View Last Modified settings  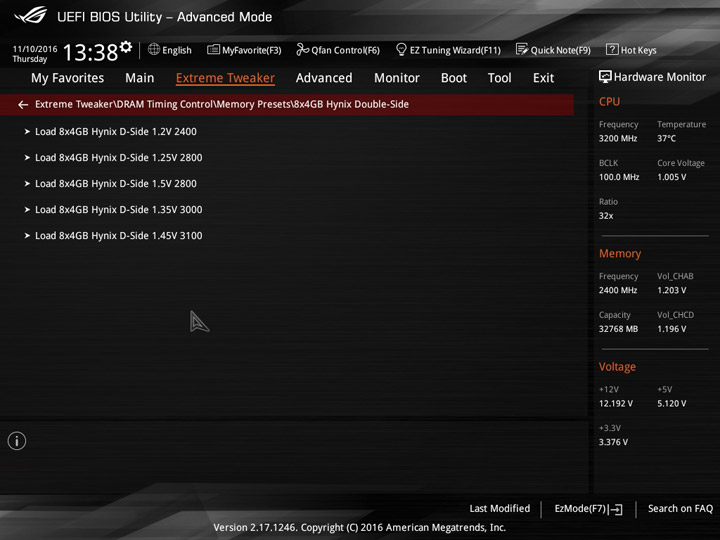(x=500, y=509)
